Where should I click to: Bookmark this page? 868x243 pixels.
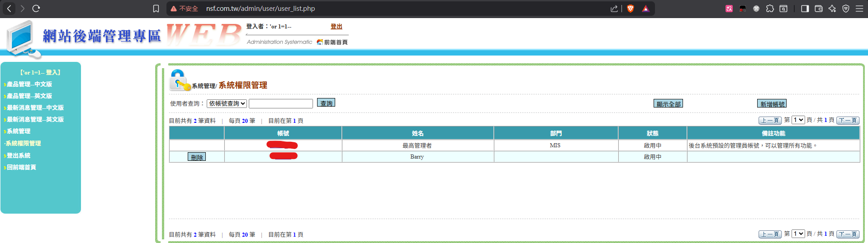coord(156,9)
